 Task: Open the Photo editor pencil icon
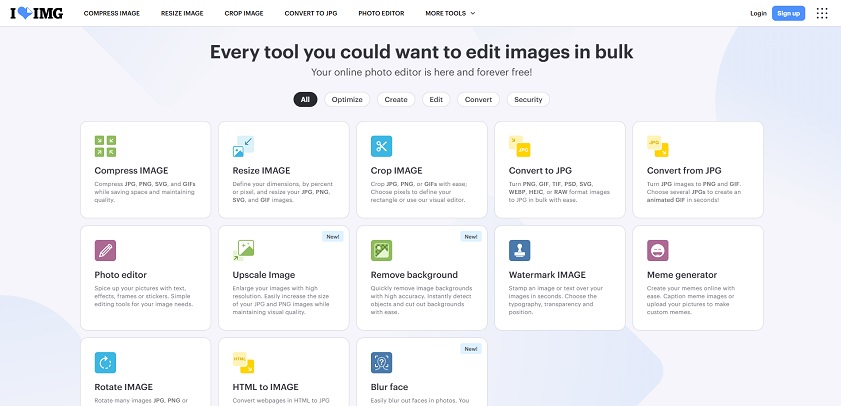pos(105,250)
